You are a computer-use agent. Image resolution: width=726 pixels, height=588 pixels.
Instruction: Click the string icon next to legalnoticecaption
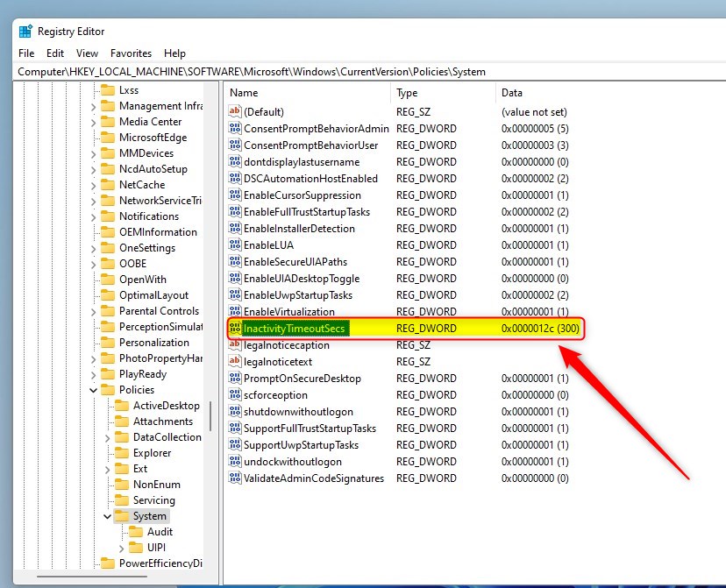point(234,345)
